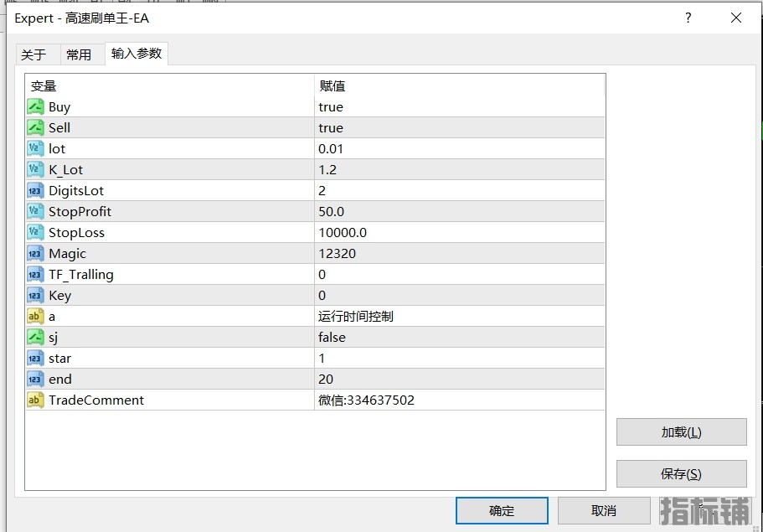Image resolution: width=763 pixels, height=532 pixels.
Task: Click the boolean icon beside sj
Action: (x=35, y=337)
